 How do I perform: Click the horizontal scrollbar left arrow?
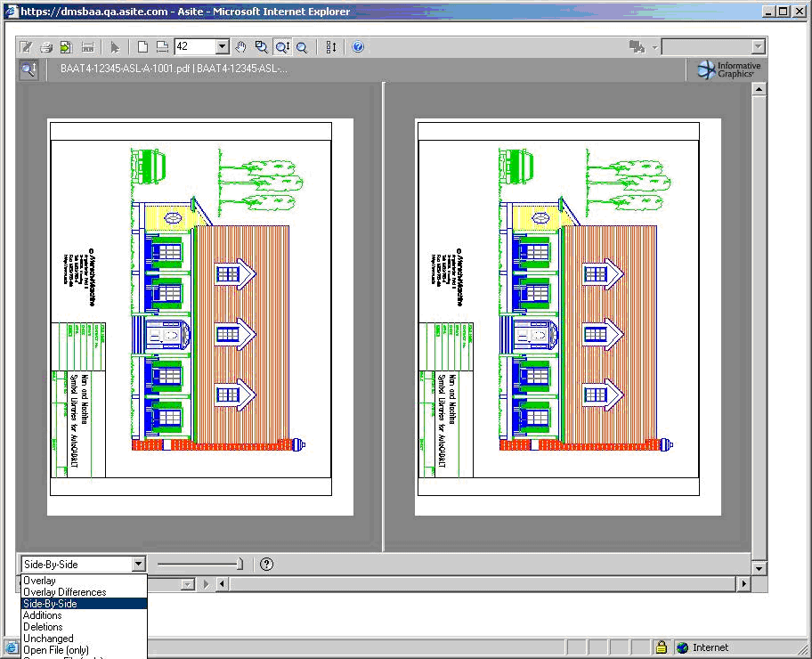tap(223, 584)
